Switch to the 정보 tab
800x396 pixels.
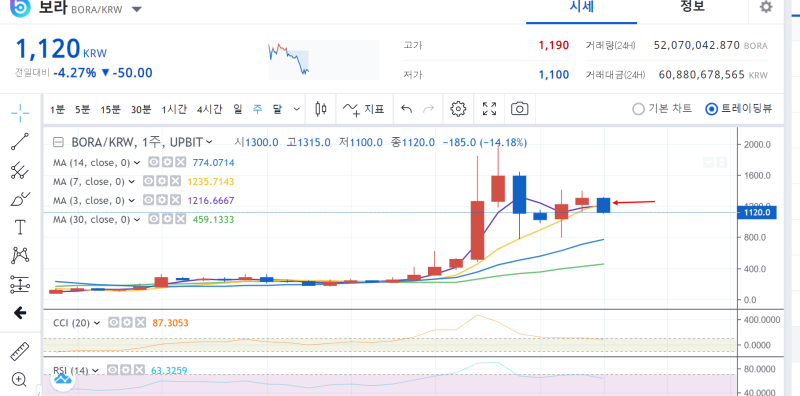pos(692,7)
